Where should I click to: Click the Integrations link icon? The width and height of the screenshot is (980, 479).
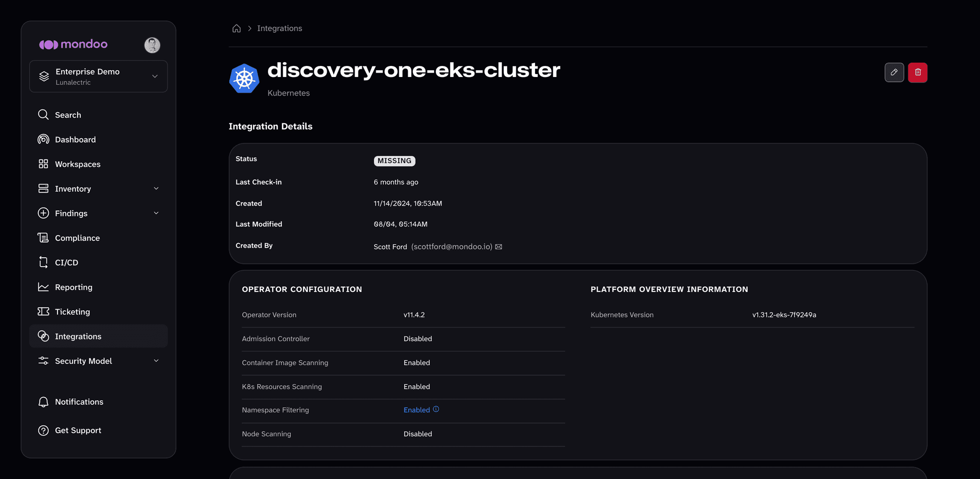coord(43,336)
